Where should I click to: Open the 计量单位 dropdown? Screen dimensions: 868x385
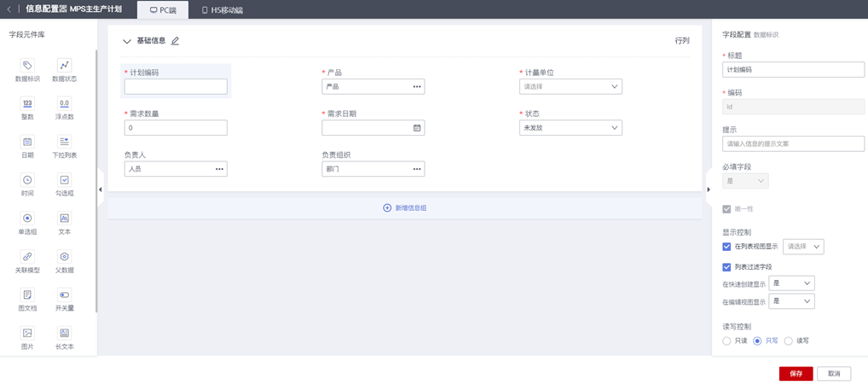570,86
